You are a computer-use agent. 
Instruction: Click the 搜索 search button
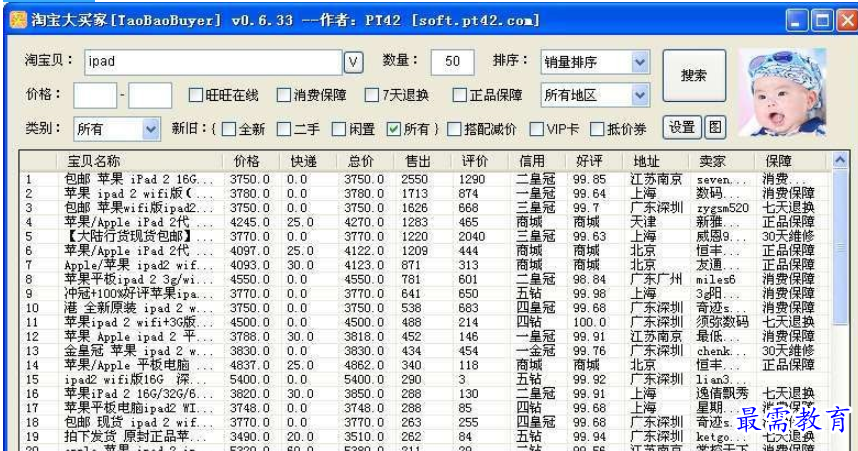[694, 76]
